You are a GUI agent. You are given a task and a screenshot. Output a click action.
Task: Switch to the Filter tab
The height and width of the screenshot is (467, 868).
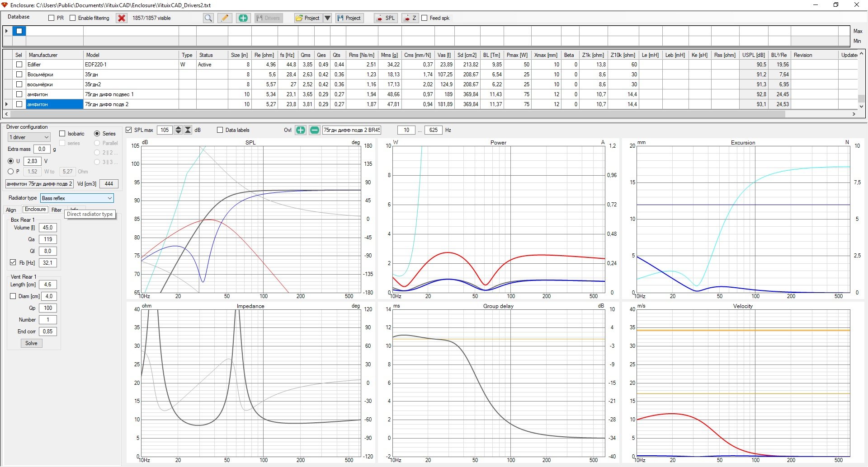click(x=57, y=210)
